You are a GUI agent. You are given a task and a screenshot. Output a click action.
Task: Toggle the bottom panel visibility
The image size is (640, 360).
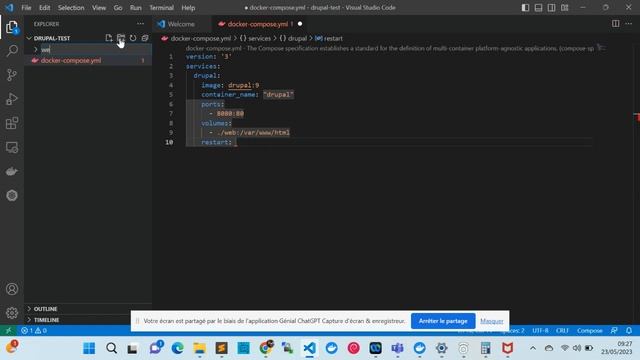pyautogui.click(x=538, y=8)
